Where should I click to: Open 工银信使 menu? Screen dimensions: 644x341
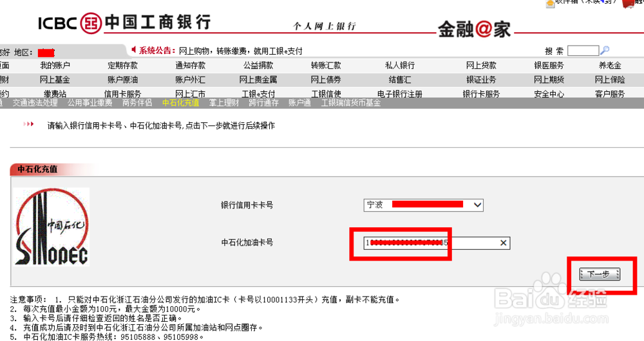(x=326, y=93)
